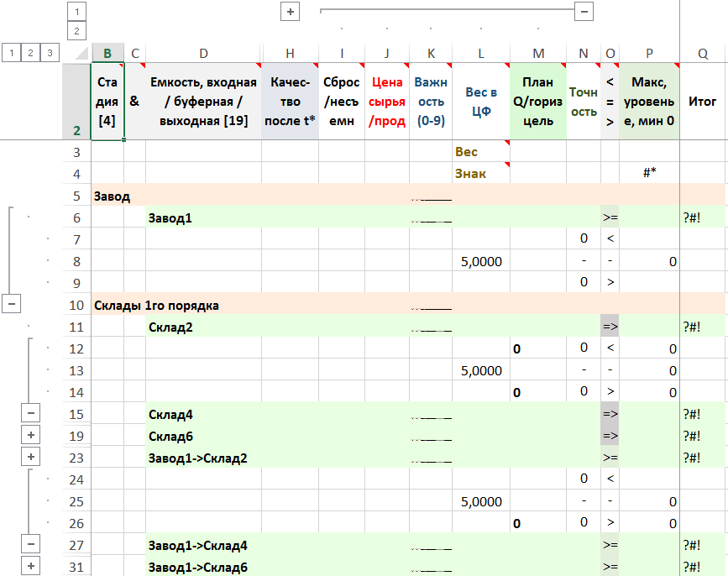Select the 'Склады 1го порядка' cell

[157, 305]
